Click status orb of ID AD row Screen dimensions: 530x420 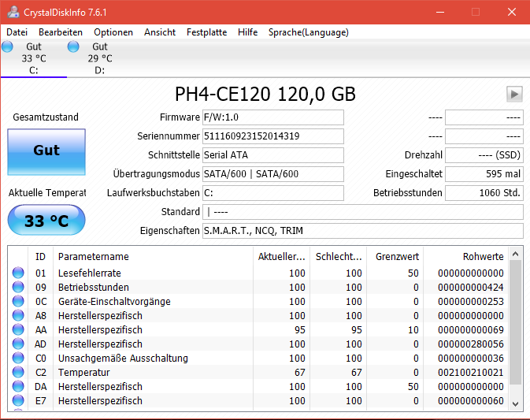18,344
